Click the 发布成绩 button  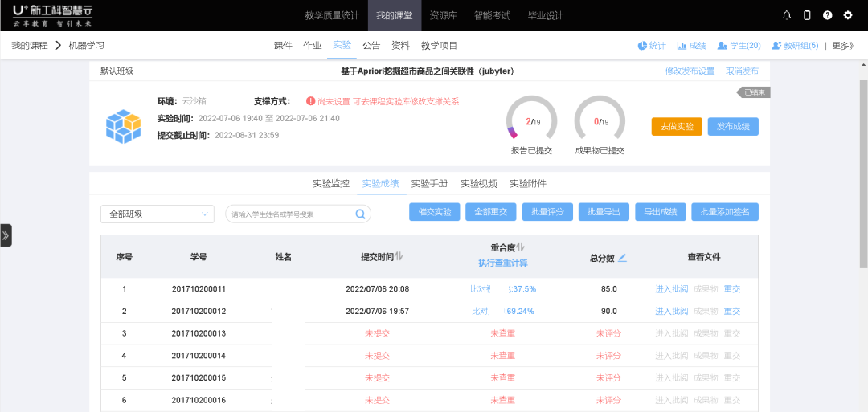pyautogui.click(x=733, y=127)
